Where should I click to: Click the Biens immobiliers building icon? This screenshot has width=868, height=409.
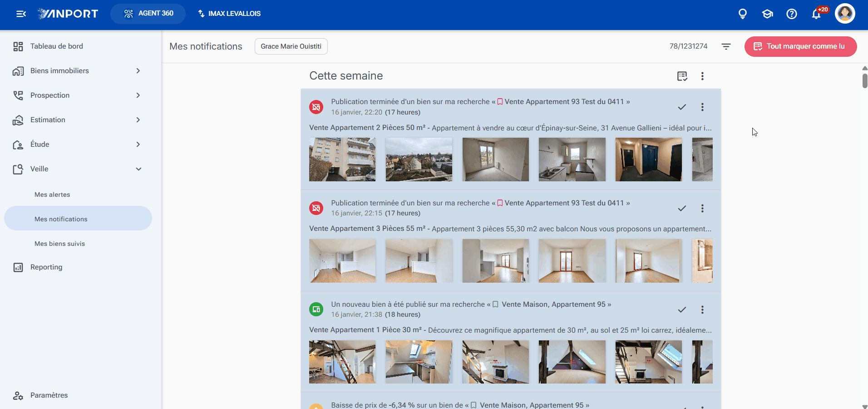[18, 71]
